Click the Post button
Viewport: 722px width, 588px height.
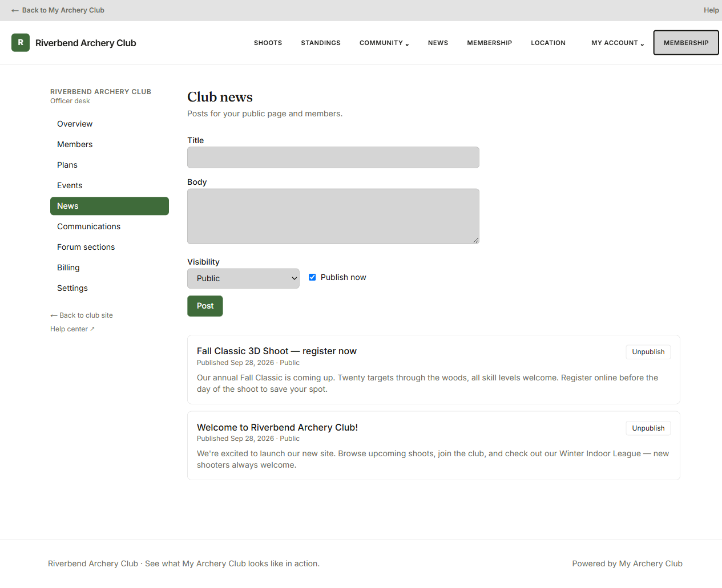205,306
